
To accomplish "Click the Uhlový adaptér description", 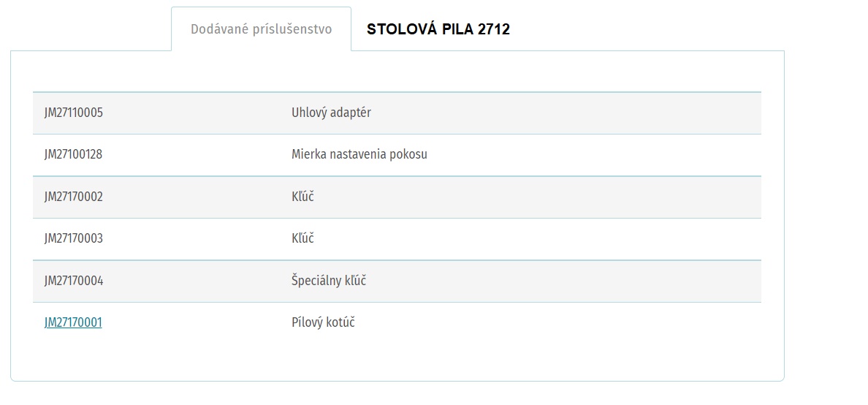I will tap(331, 113).
